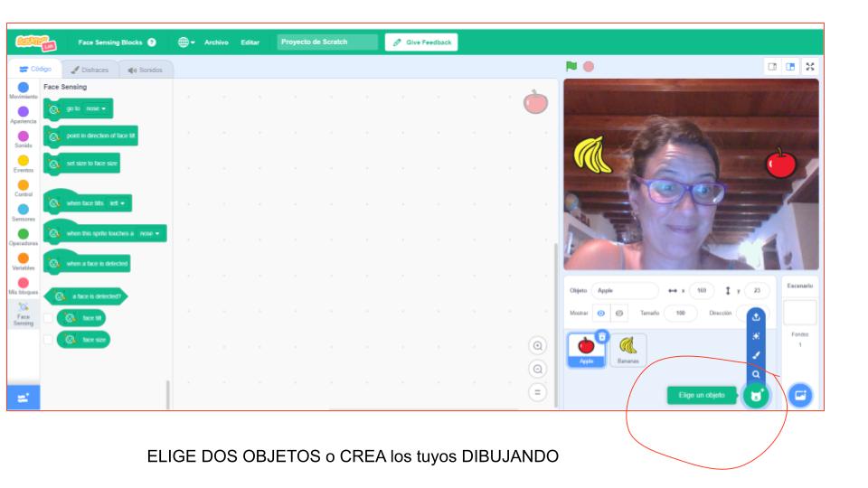The width and height of the screenshot is (868, 488).
Task: Choose a backdrop with stage button
Action: click(x=800, y=395)
